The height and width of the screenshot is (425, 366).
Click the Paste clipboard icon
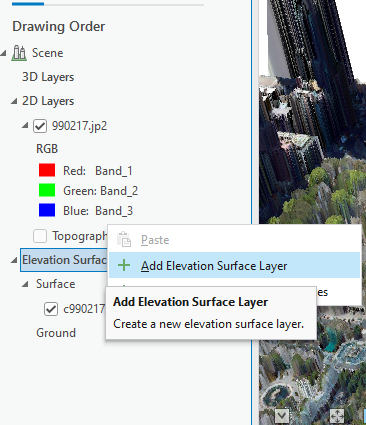[124, 239]
